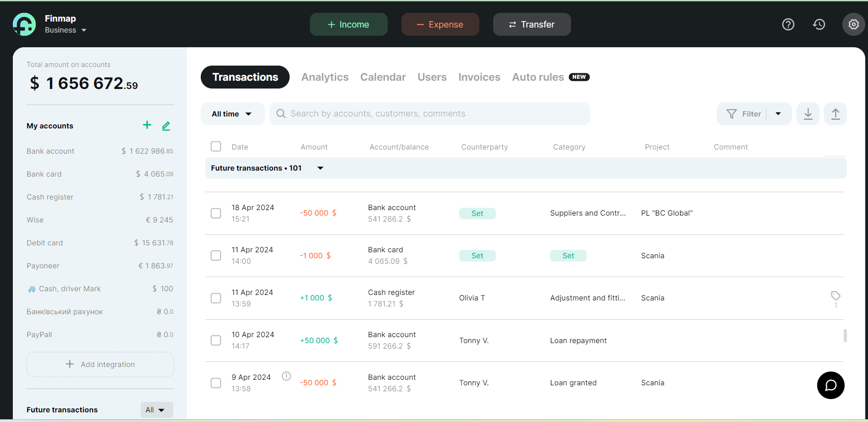Click the Income button
Image resolution: width=868 pixels, height=422 pixels.
tap(348, 24)
